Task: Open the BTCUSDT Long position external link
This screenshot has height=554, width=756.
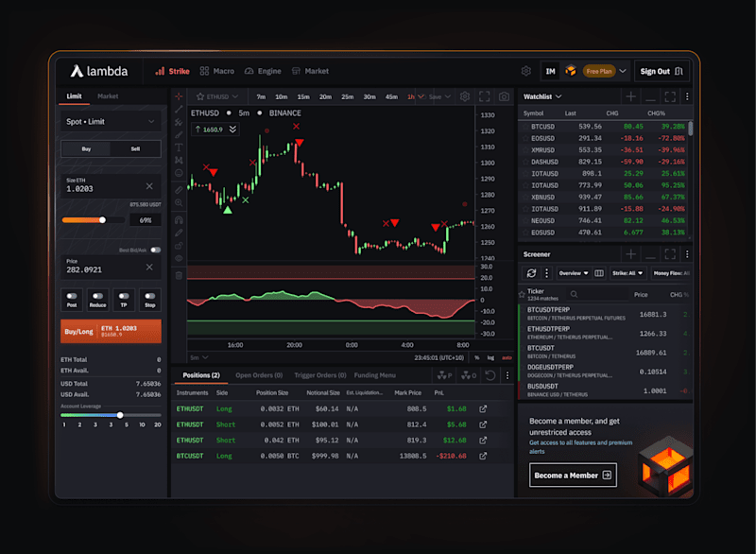Action: click(483, 456)
